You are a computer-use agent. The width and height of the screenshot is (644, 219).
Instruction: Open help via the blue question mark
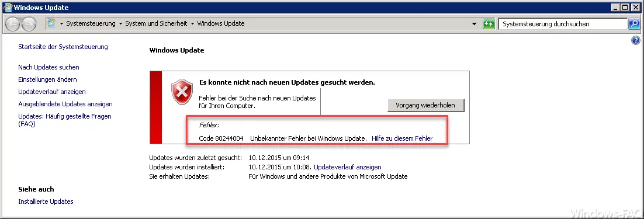[x=635, y=40]
